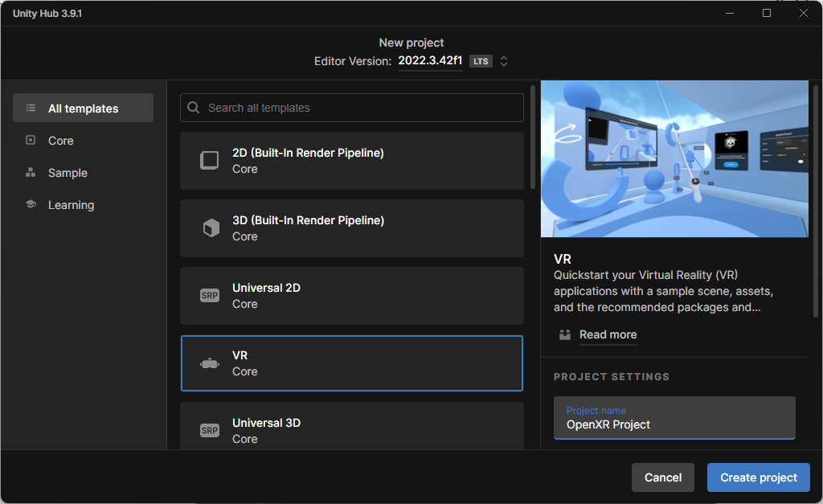Click the 3D cube template icon
Image resolution: width=823 pixels, height=504 pixels.
tap(210, 228)
